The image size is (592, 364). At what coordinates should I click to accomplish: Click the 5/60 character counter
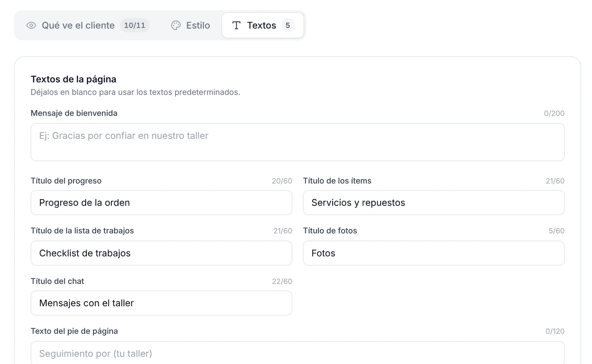(x=556, y=231)
